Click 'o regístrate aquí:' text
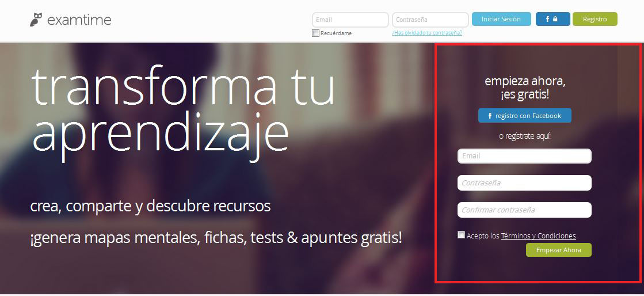Viewport: 644px width, 296px height. 524,136
